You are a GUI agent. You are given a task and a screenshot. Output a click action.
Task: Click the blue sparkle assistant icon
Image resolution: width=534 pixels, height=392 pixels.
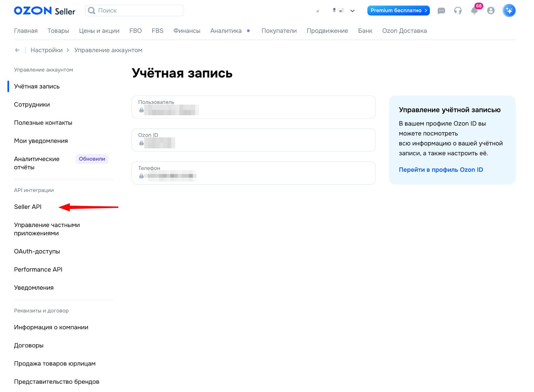pyautogui.click(x=509, y=11)
